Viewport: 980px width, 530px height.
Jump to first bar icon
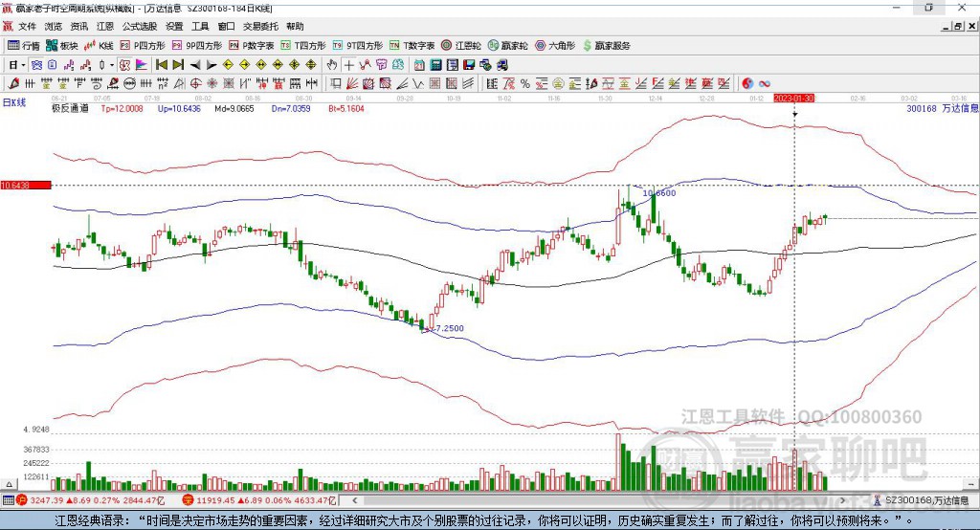pos(162,65)
